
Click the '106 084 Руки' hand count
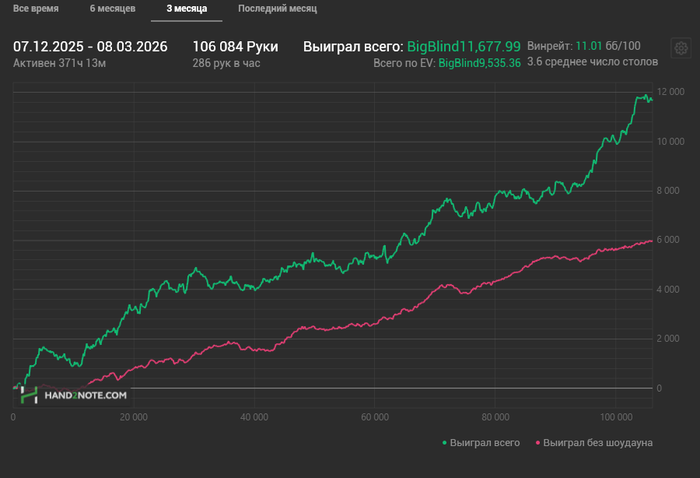point(235,46)
